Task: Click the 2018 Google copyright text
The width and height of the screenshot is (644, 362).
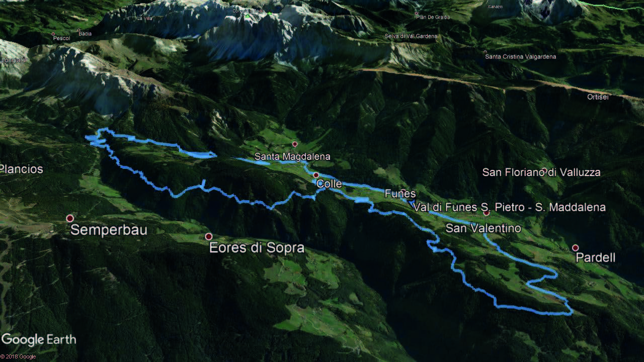Action: (x=18, y=357)
